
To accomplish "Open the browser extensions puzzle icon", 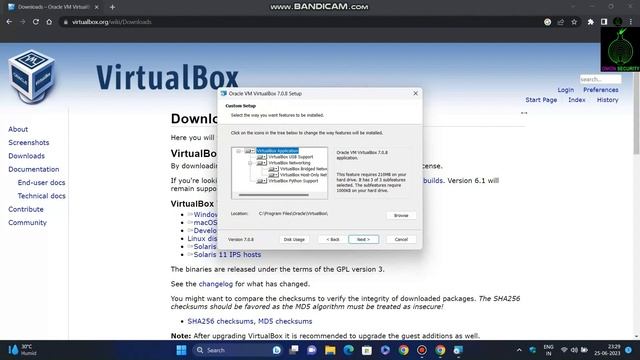I will pos(590,22).
